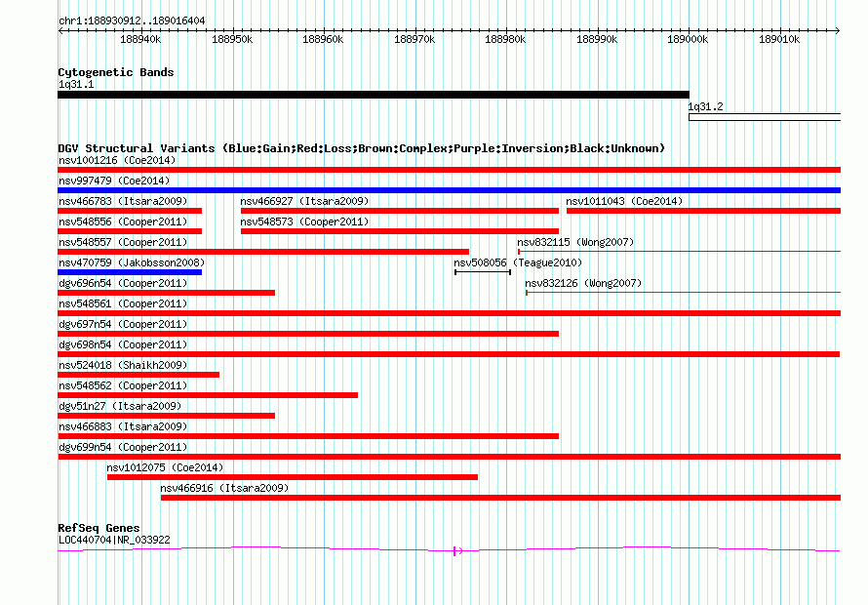Click the chr1:188930912..189016404 coordinate label
The height and width of the screenshot is (605, 868).
[132, 20]
